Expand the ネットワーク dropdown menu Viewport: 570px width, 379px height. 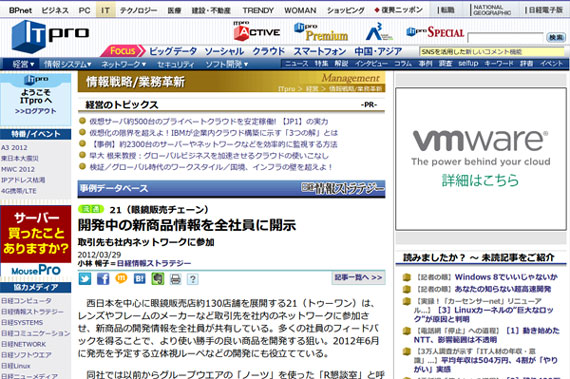[124, 64]
